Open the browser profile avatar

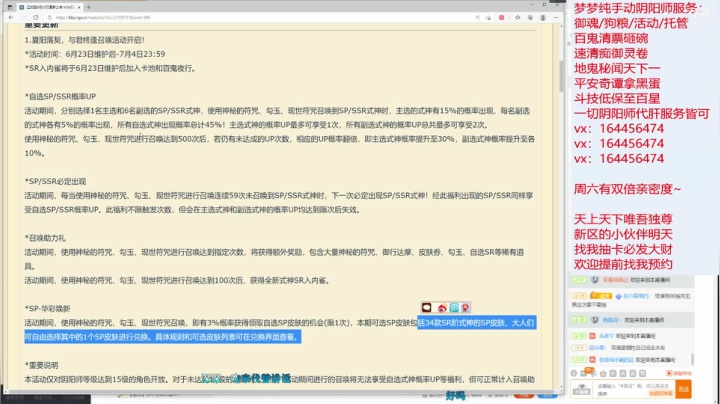(x=543, y=17)
